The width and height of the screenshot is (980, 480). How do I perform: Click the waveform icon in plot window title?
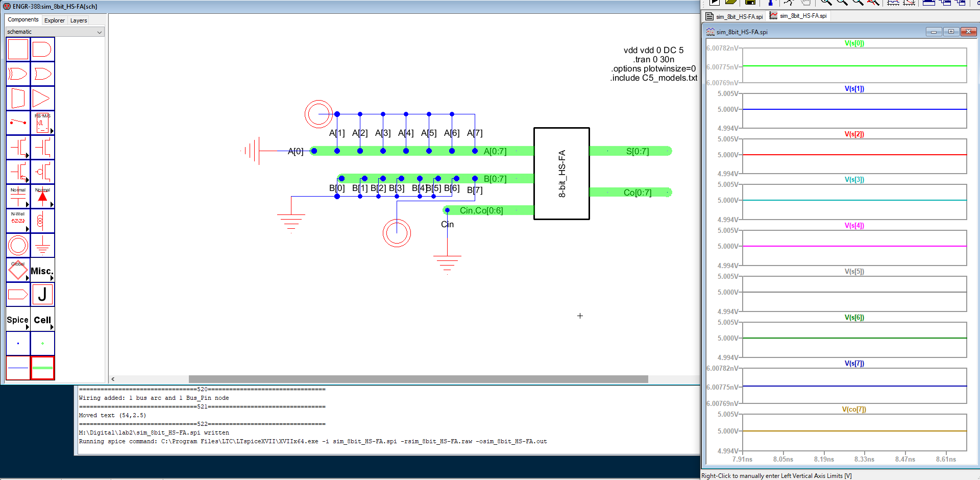710,32
